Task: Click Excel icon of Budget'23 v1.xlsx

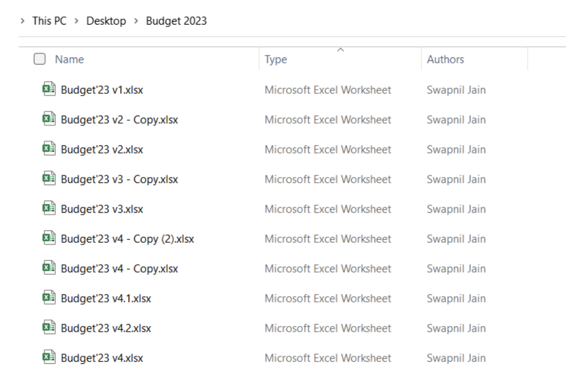Action: [x=49, y=89]
